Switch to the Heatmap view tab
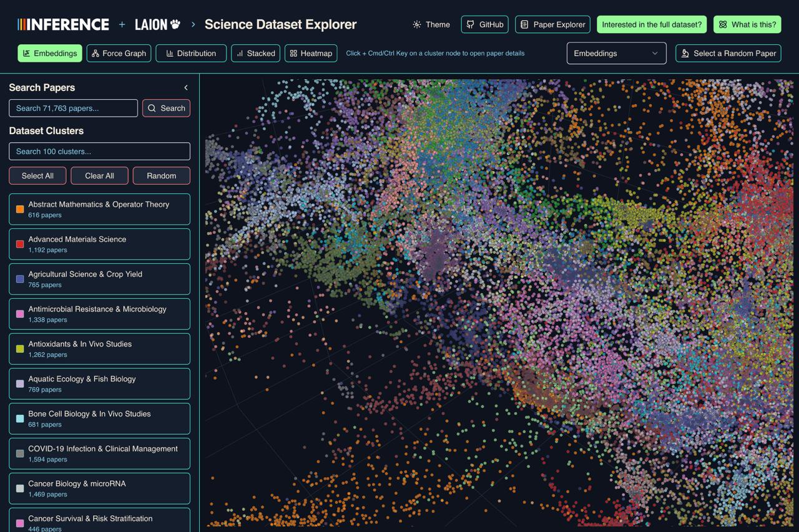The width and height of the screenshot is (799, 532). coord(311,54)
